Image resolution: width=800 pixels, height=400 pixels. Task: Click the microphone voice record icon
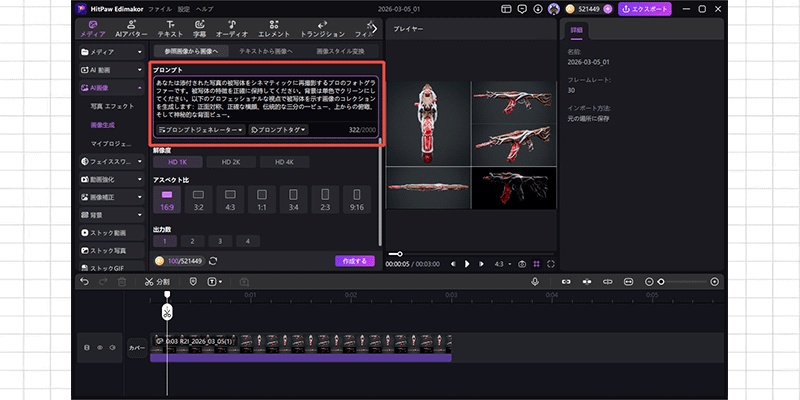pyautogui.click(x=535, y=282)
